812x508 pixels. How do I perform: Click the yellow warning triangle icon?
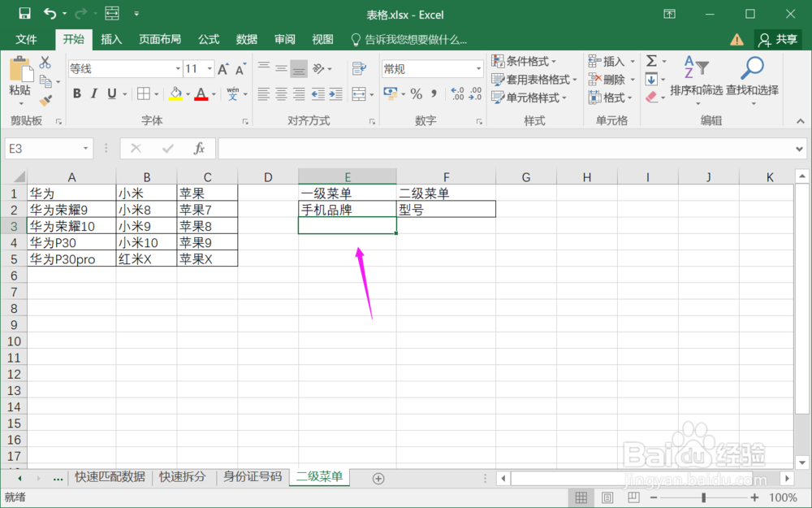(x=736, y=39)
